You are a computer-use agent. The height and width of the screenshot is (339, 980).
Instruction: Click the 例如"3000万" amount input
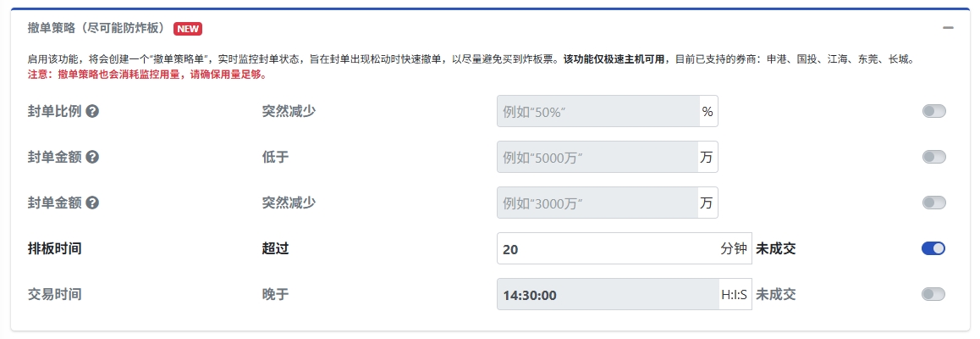click(x=597, y=203)
